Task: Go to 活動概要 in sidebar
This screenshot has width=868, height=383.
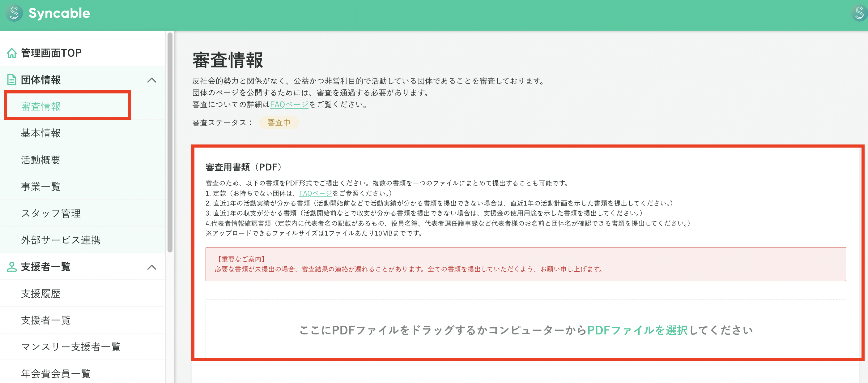Action: pyautogui.click(x=41, y=160)
